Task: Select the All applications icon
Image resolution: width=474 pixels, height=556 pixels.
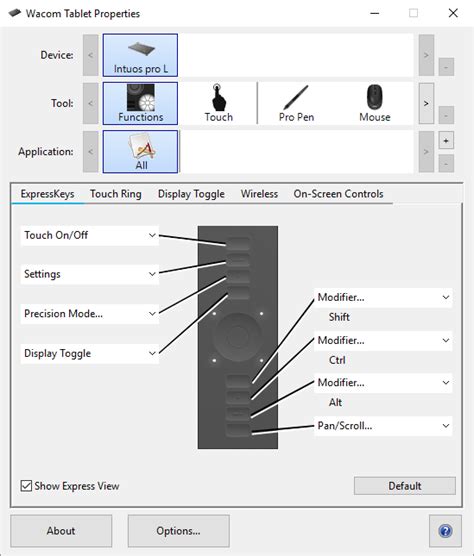Action: [x=140, y=151]
